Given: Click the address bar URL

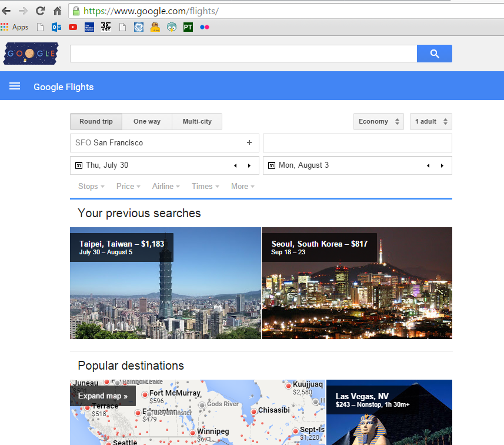Looking at the screenshot, I should point(151,11).
